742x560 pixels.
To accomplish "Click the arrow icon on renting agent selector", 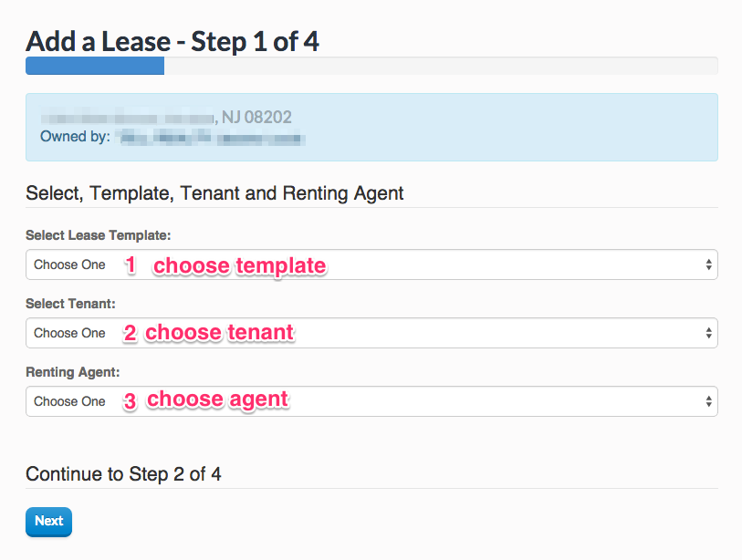I will tap(709, 402).
